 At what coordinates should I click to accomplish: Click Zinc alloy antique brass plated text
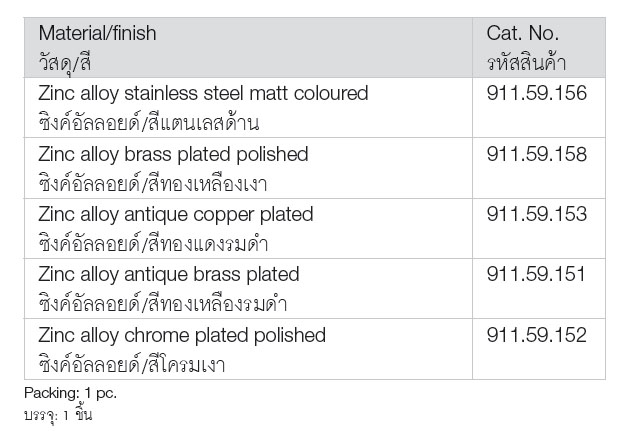[169, 275]
